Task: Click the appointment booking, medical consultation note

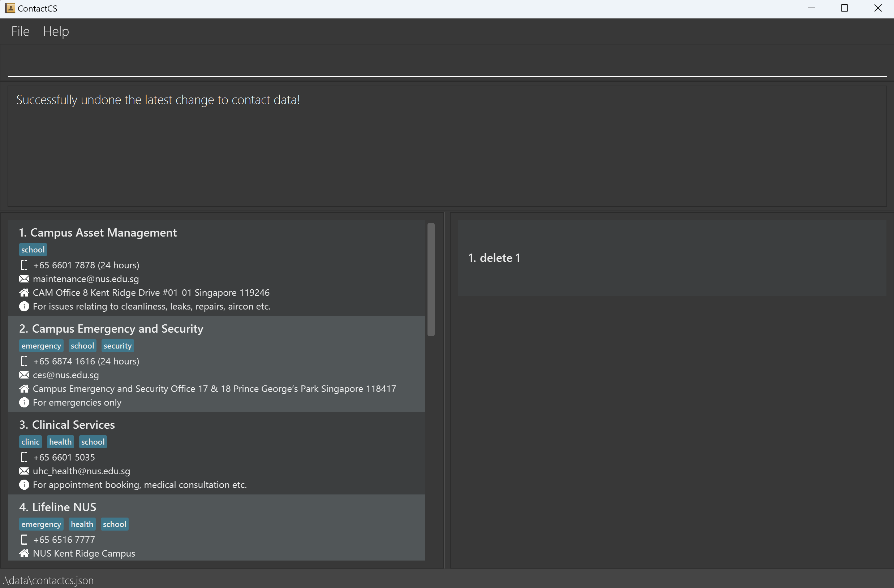Action: click(x=140, y=485)
